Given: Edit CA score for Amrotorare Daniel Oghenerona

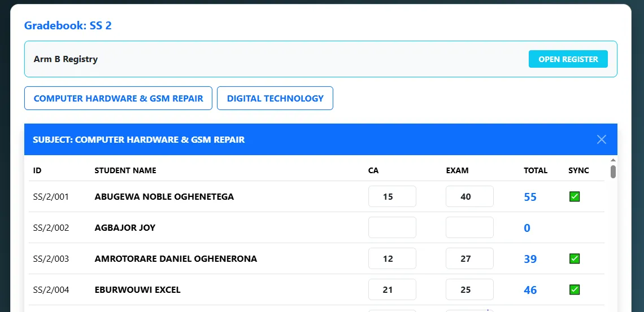Looking at the screenshot, I should (392, 259).
